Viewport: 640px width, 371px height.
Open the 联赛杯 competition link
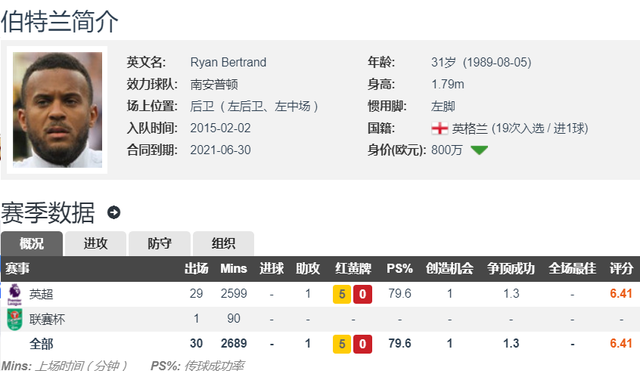click(47, 319)
